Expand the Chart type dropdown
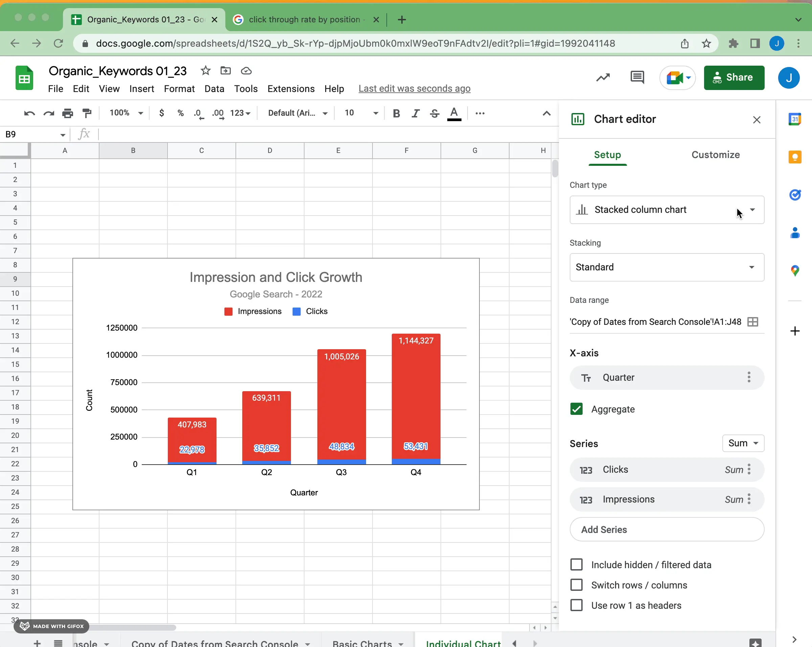 752,209
